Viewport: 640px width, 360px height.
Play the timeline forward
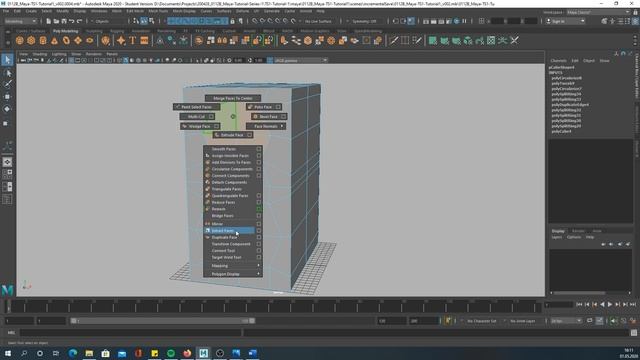tap(610, 304)
